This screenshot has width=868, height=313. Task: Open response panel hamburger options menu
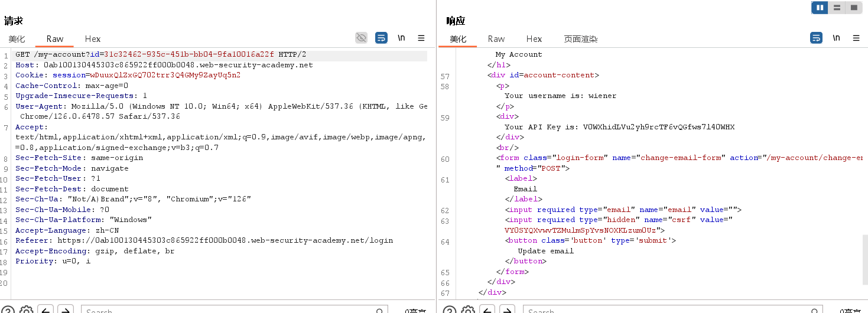coord(856,38)
